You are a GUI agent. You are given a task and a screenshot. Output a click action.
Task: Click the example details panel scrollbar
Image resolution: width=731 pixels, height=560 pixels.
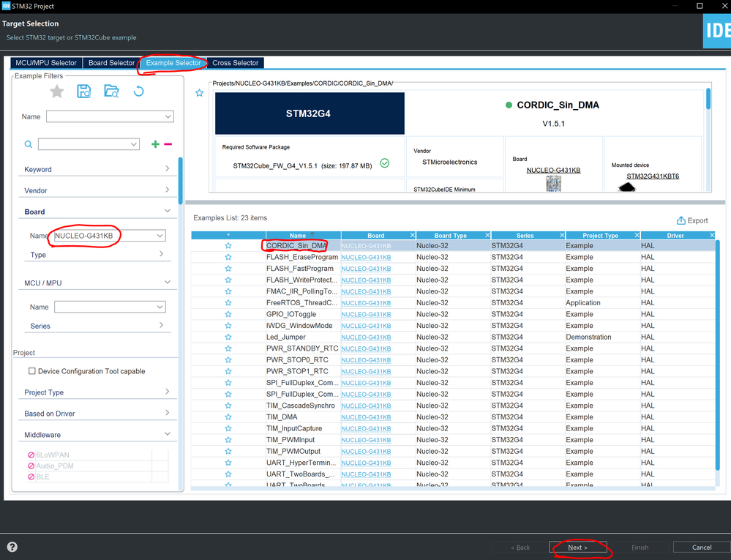(x=708, y=99)
